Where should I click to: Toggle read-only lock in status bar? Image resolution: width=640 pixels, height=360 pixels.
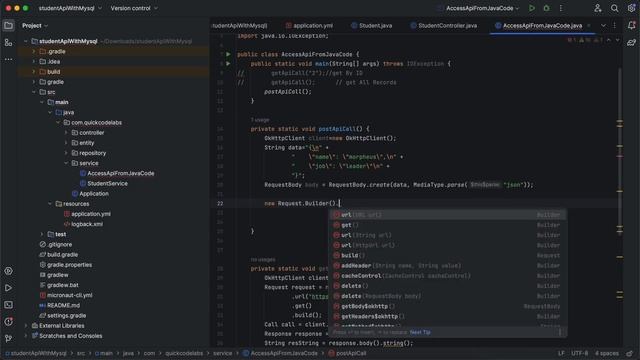click(629, 353)
